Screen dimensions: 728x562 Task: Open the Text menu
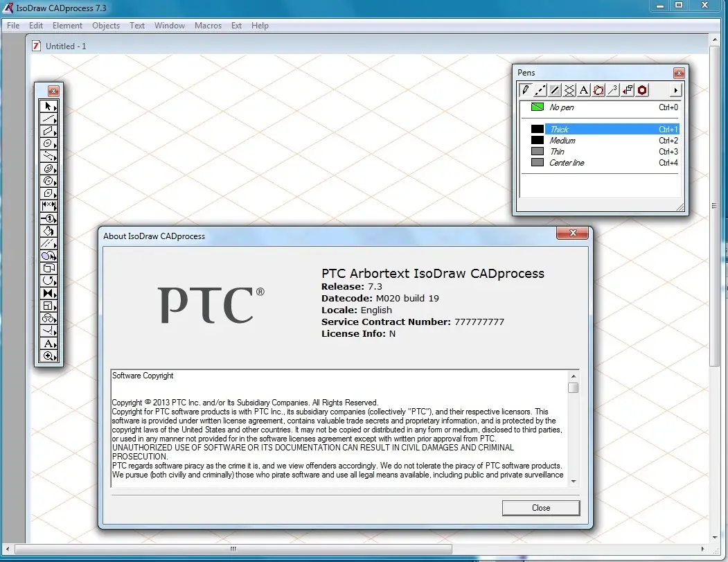coord(137,26)
